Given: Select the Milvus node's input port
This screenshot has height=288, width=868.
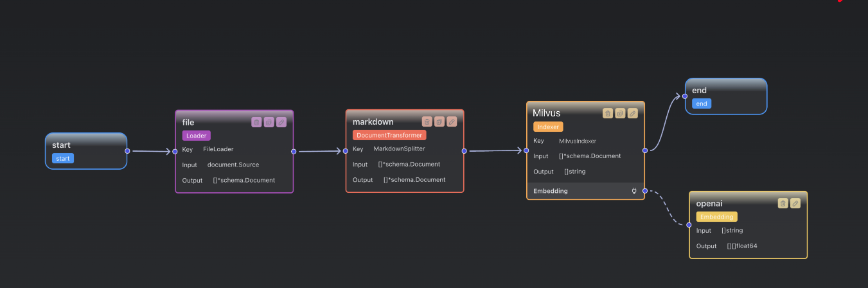Looking at the screenshot, I should (526, 151).
